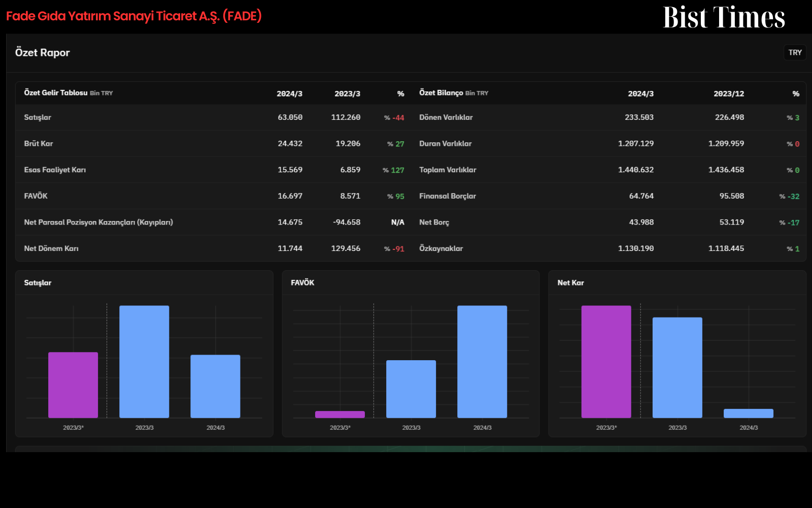Click the purple 2023/3* bar in Satışlar chart

coord(73,385)
